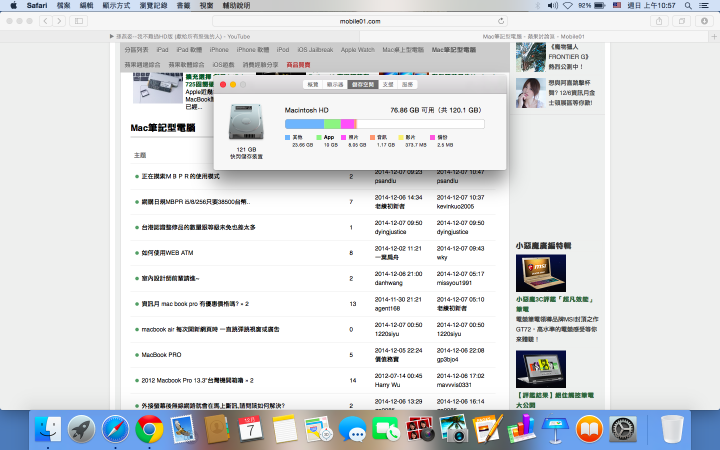Open Safari Downloads button
Image resolution: width=720 pixels, height=450 pixels.
704,21
